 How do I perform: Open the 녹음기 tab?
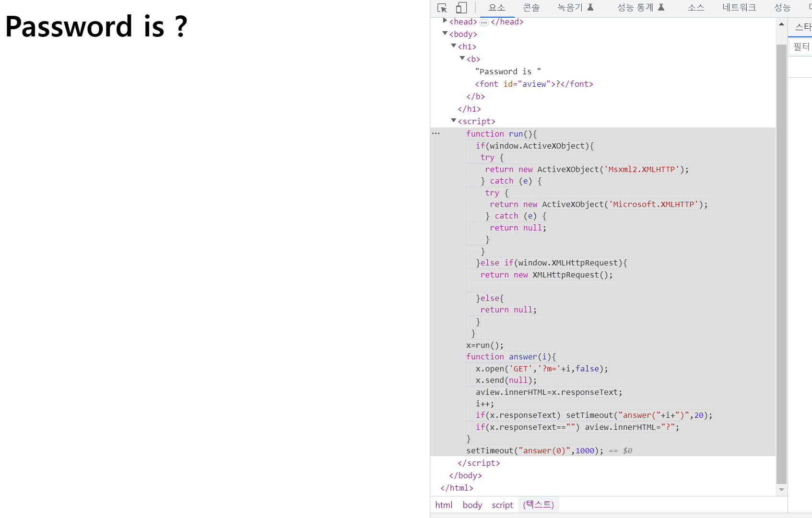[576, 8]
